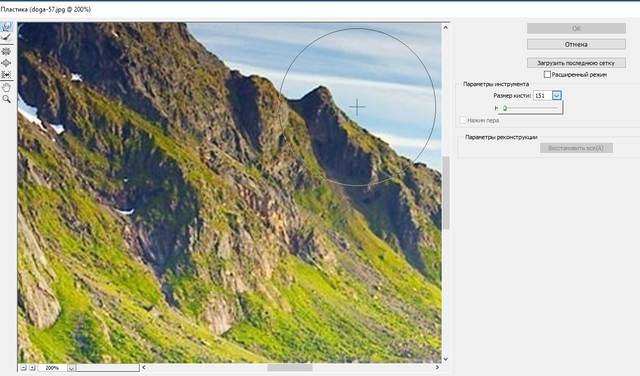
Task: Activate the Push Left tool
Action: click(7, 75)
